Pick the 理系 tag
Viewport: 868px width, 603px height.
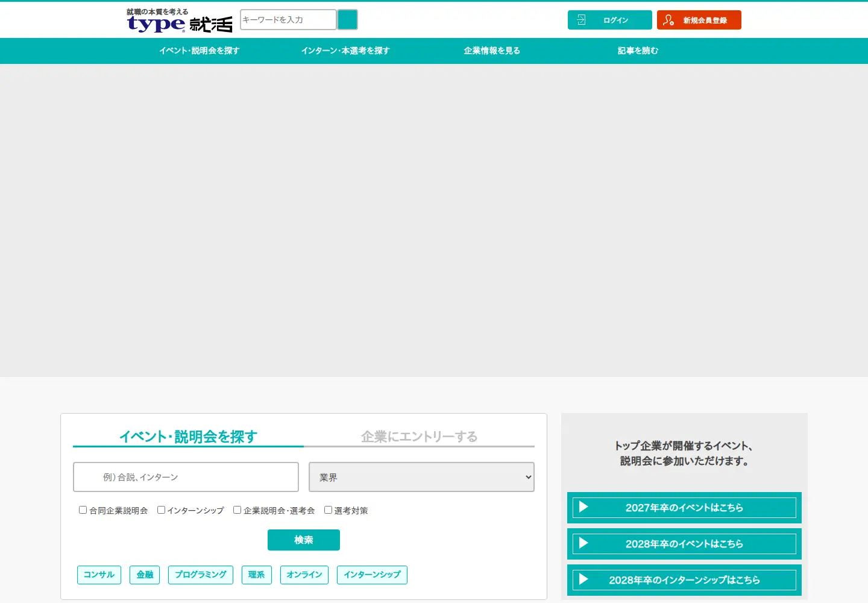coord(257,575)
